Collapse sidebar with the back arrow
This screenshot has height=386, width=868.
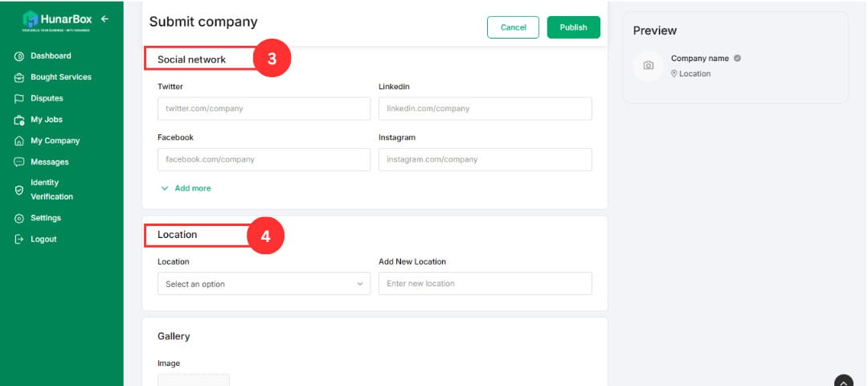[104, 18]
